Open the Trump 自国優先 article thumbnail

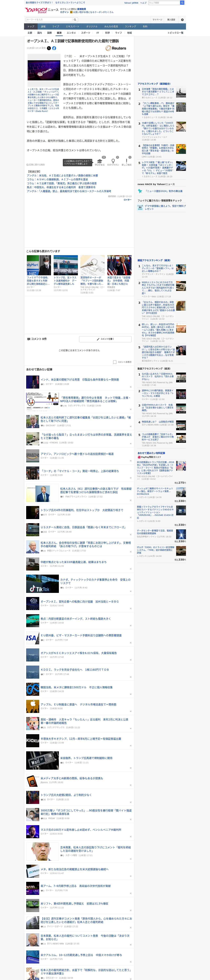coord(119,265)
